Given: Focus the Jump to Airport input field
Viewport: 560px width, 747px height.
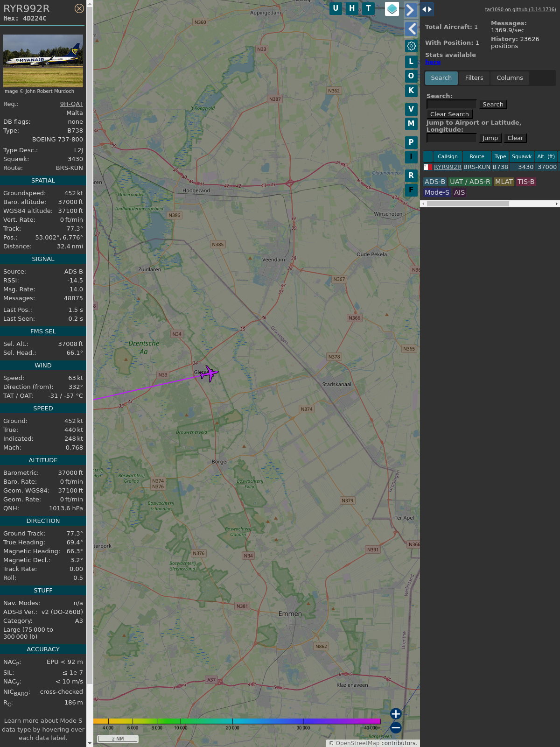Looking at the screenshot, I should point(451,138).
